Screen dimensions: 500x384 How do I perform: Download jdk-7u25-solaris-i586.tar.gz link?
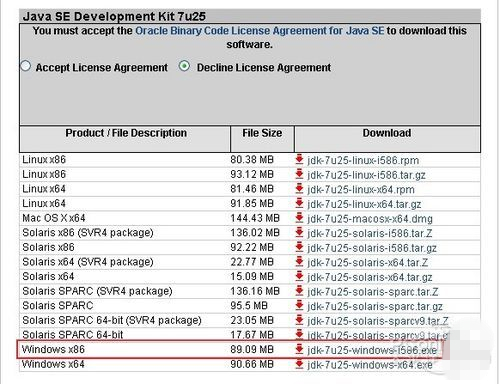372,248
